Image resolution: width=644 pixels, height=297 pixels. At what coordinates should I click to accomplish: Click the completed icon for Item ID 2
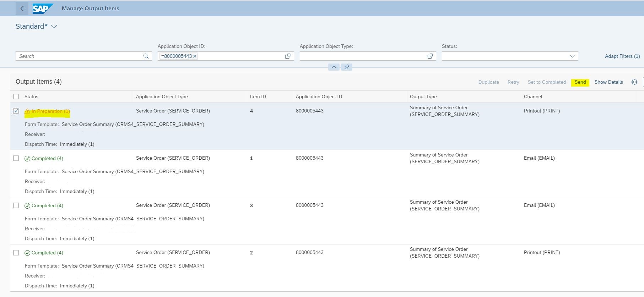point(27,253)
